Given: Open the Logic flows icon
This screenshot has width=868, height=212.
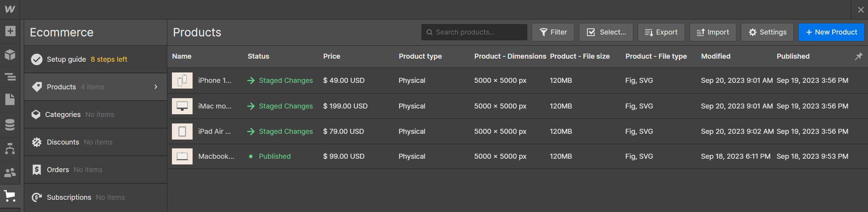Looking at the screenshot, I should coord(10,149).
